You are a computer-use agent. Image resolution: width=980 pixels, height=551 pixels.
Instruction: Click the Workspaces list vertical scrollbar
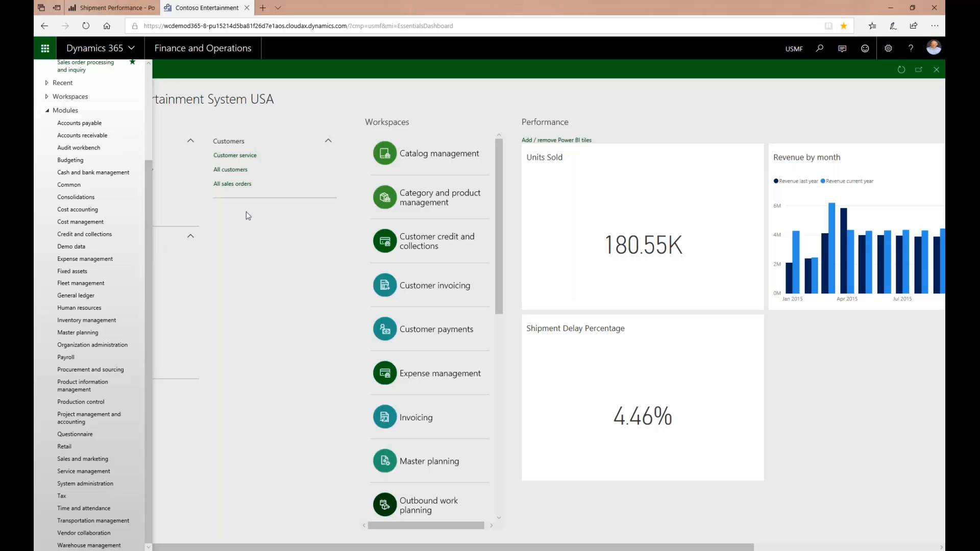click(x=499, y=227)
